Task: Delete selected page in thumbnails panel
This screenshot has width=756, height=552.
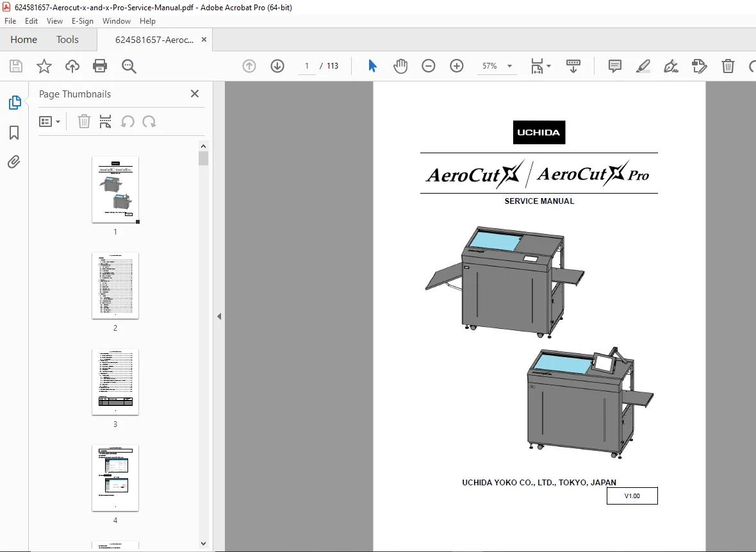Action: (x=84, y=122)
